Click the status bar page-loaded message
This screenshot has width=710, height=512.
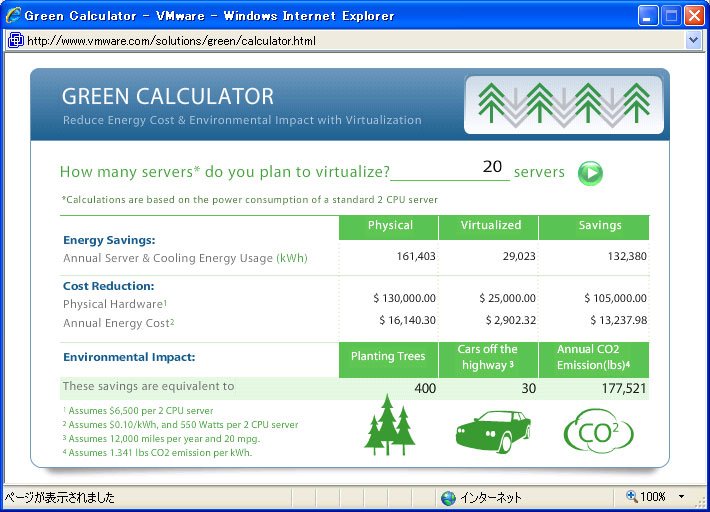pos(59,498)
